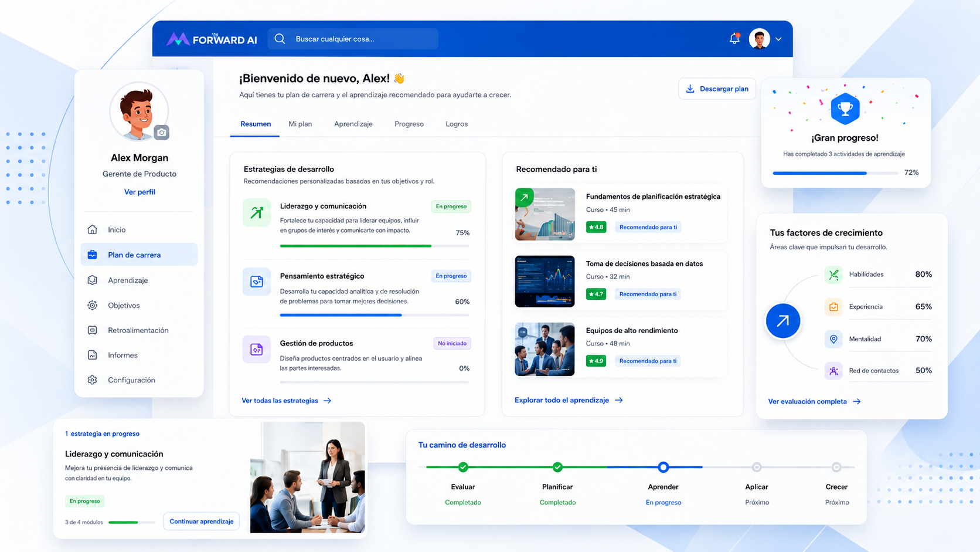Viewport: 980px width, 552px height.
Task: Click the Liderazgo y comunicación strategy icon
Action: point(257,212)
